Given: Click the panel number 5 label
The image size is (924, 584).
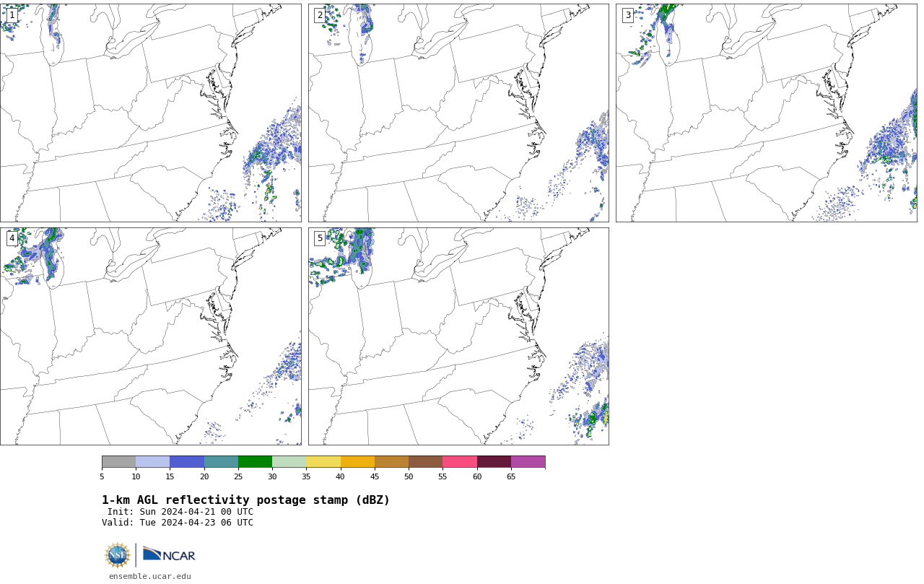Looking at the screenshot, I should [x=320, y=238].
